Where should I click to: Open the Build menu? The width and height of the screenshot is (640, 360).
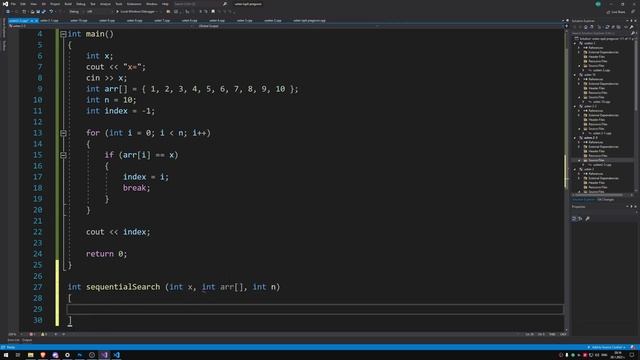tap(68, 4)
